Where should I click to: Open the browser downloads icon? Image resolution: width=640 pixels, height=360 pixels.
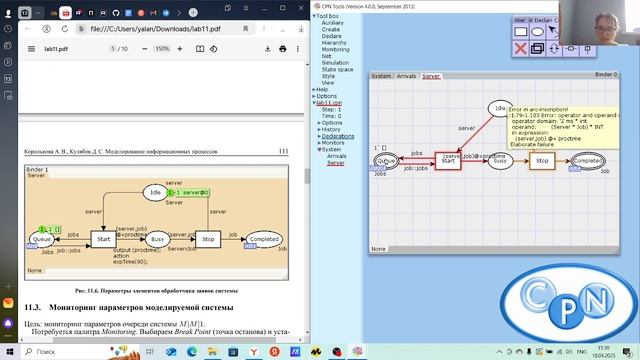[301, 29]
